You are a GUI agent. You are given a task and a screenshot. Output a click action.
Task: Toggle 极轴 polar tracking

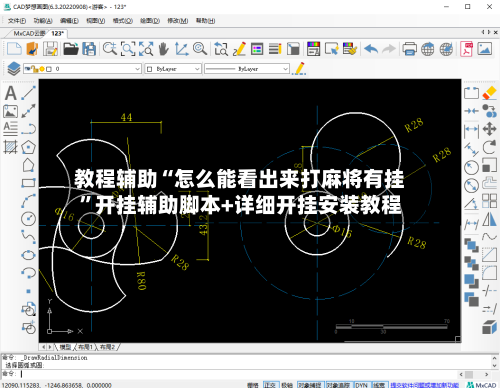point(287,385)
